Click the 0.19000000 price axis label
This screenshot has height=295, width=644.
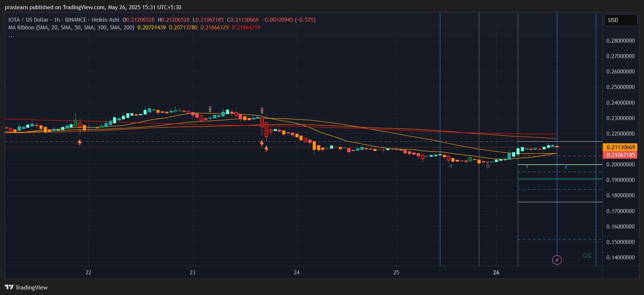pyautogui.click(x=620, y=180)
